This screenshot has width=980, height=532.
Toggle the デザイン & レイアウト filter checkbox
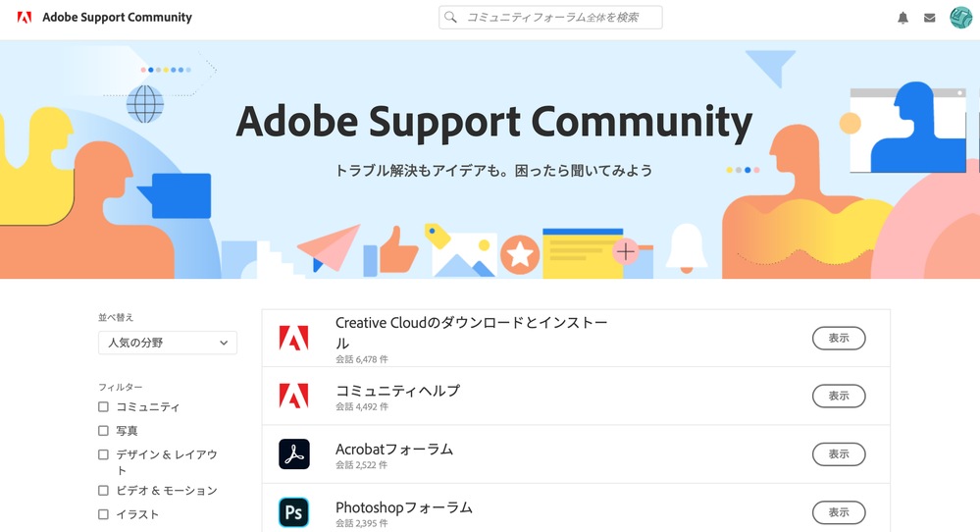point(103,454)
